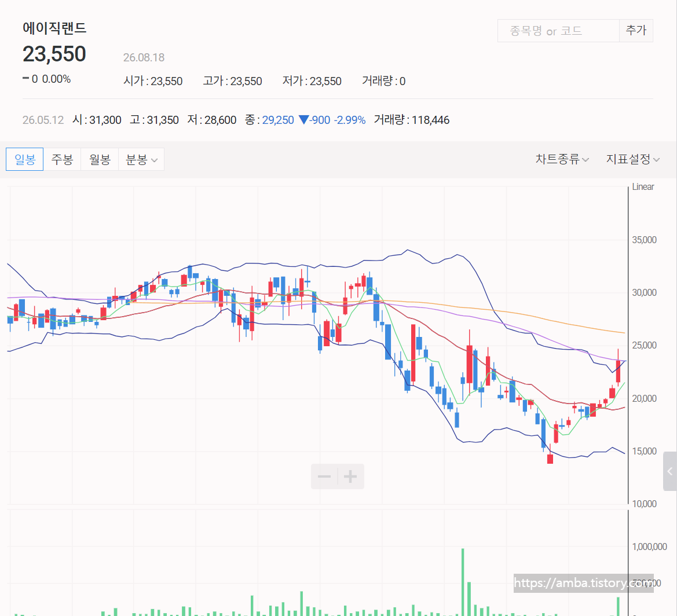This screenshot has width=677, height=616.
Task: Expand the side panel arrow handle
Action: point(670,471)
